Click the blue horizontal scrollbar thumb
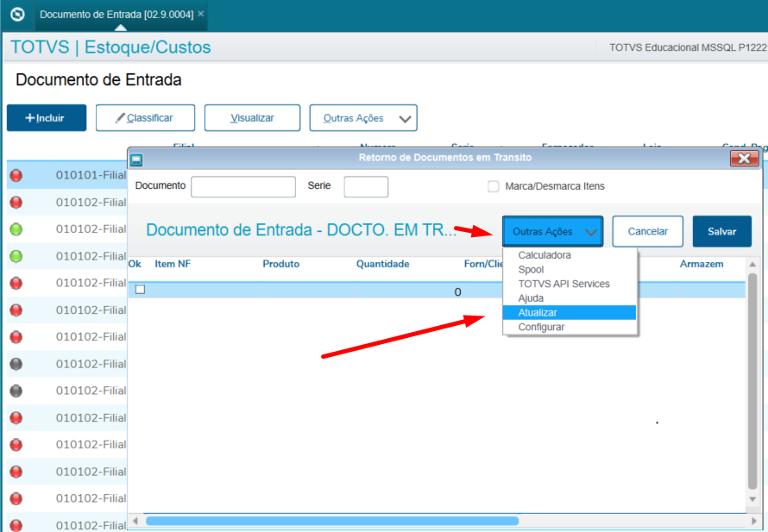Image resolution: width=768 pixels, height=532 pixels. pos(332,521)
